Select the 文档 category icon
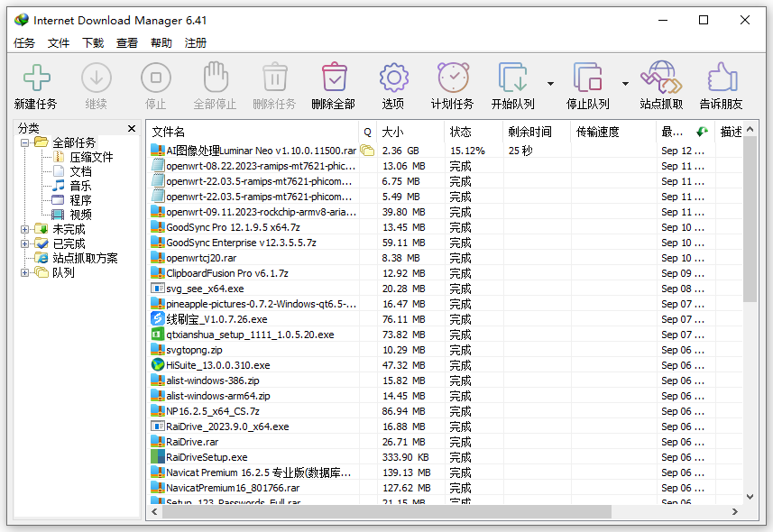 click(59, 171)
